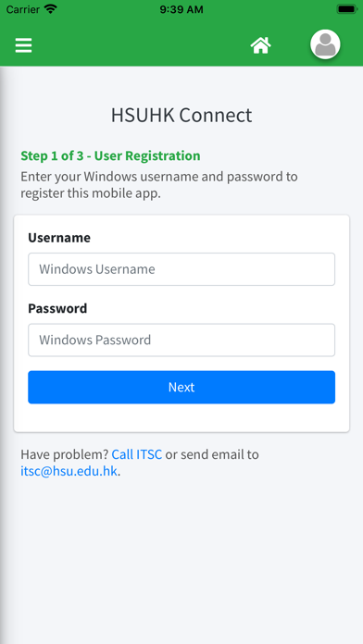Open the user profile avatar
This screenshot has width=363, height=644.
[x=325, y=44]
